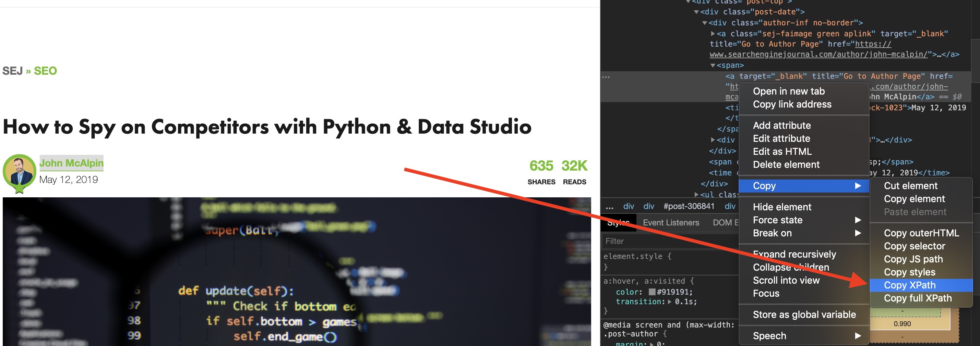Open the Force state submenu
The width and height of the screenshot is (980, 346).
pos(778,220)
